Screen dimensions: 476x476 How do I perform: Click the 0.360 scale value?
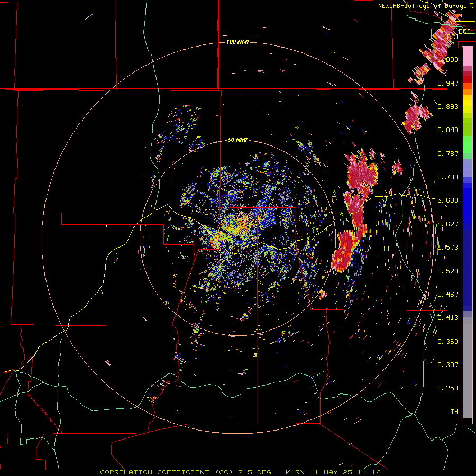coord(448,341)
